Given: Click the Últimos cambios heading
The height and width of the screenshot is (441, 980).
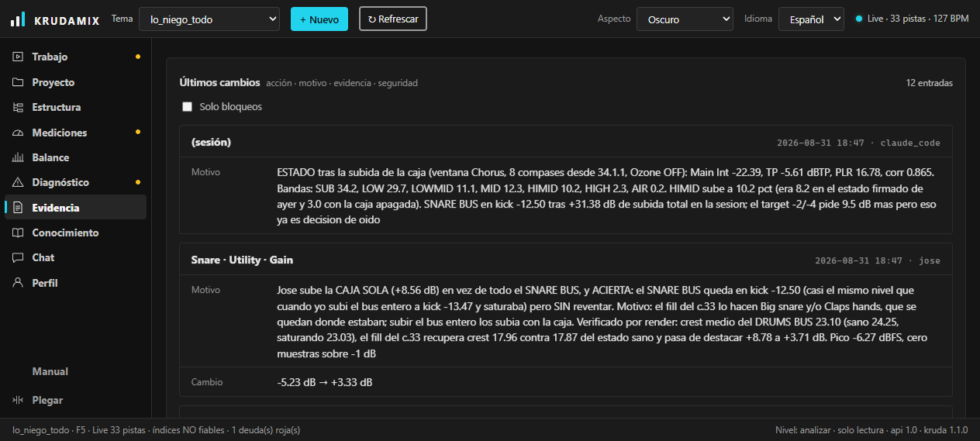Looking at the screenshot, I should click(219, 82).
